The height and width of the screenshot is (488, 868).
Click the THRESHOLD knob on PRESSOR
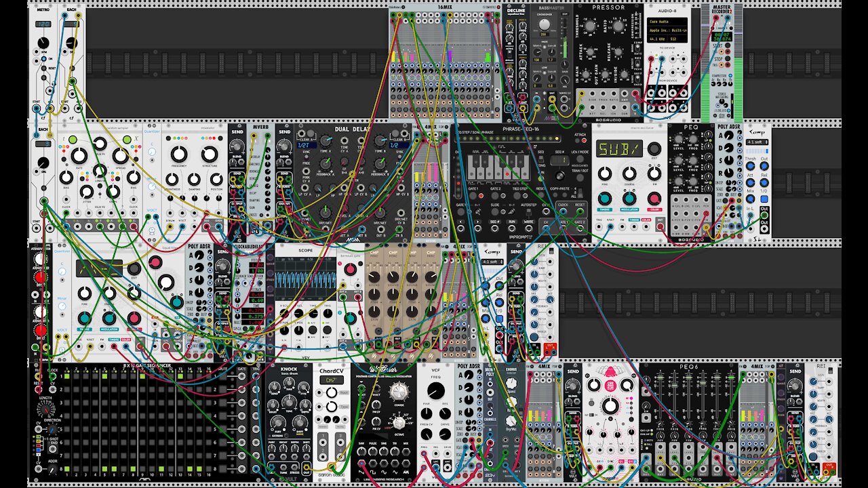pyautogui.click(x=590, y=26)
